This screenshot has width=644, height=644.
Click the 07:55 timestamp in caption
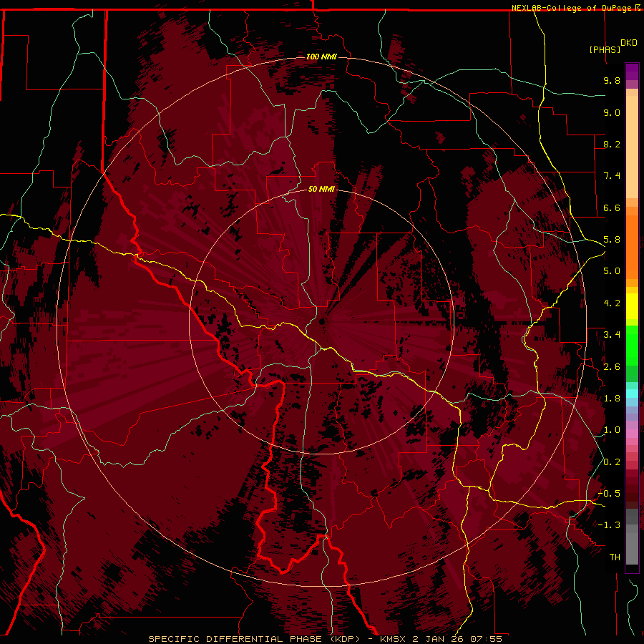[487, 639]
